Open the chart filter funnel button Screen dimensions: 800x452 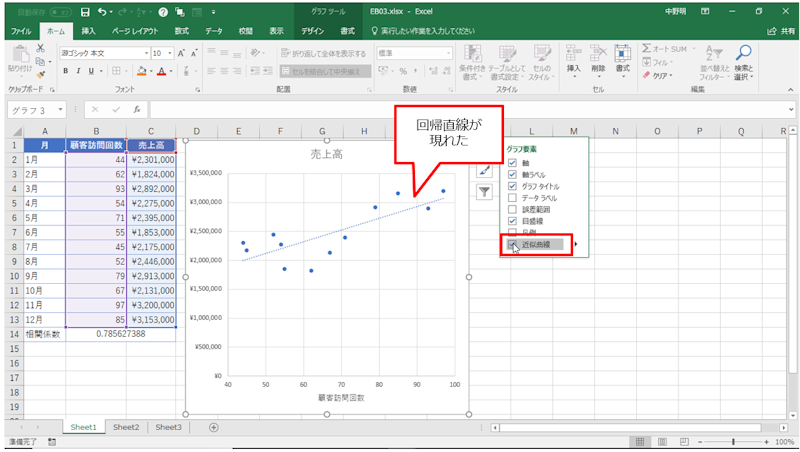click(483, 191)
